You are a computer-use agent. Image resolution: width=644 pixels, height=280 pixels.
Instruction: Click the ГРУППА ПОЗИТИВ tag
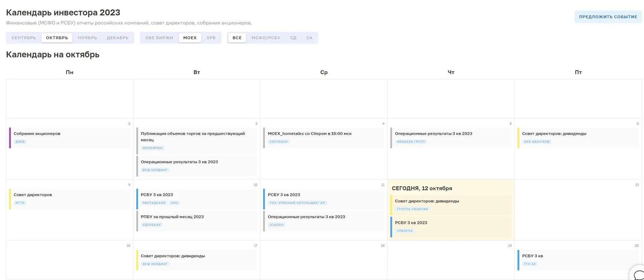413,209
